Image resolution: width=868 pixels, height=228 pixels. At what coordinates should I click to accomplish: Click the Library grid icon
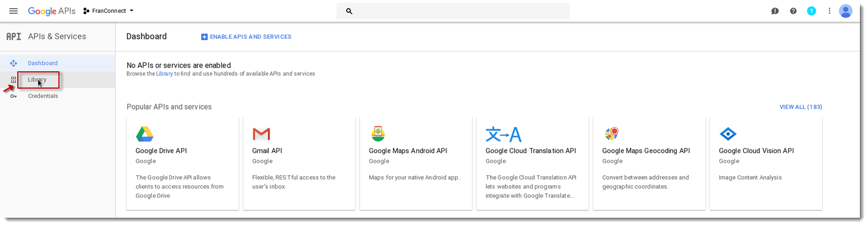tap(14, 79)
